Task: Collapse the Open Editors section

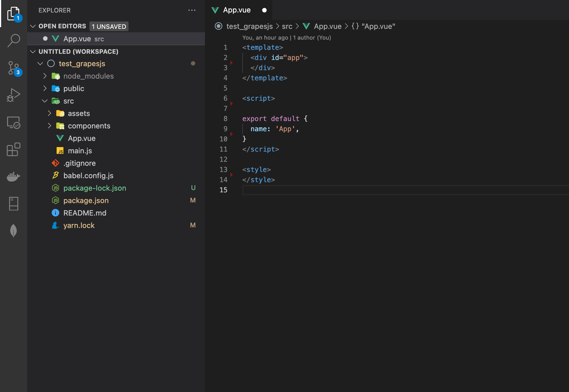Action: tap(33, 26)
